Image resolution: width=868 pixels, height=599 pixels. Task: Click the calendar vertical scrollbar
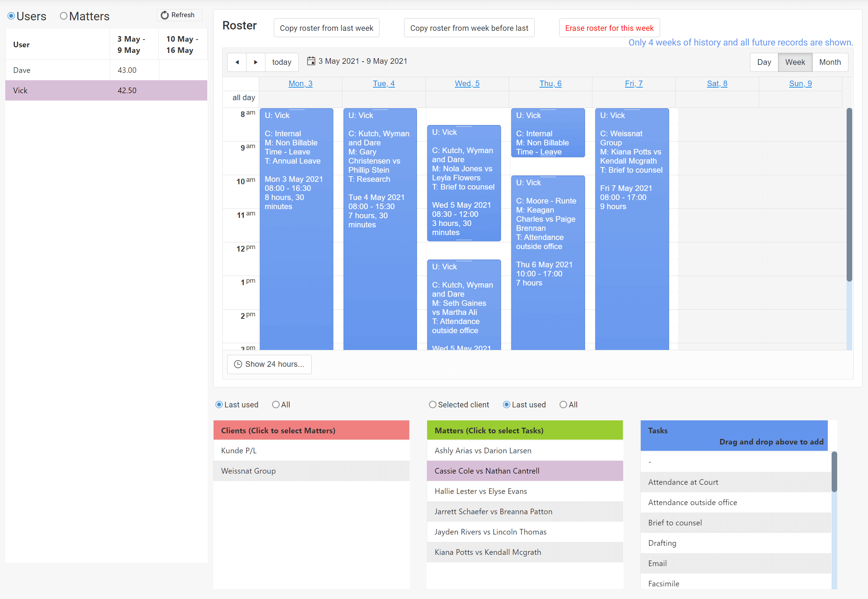tap(849, 195)
